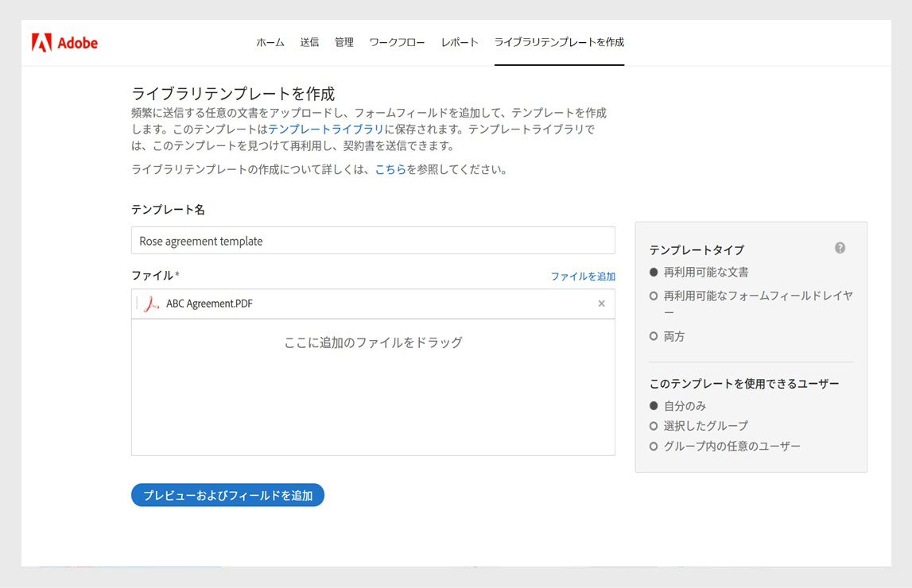Select 自分のみ as template user
Image resolution: width=912 pixels, height=588 pixels.
coord(653,405)
